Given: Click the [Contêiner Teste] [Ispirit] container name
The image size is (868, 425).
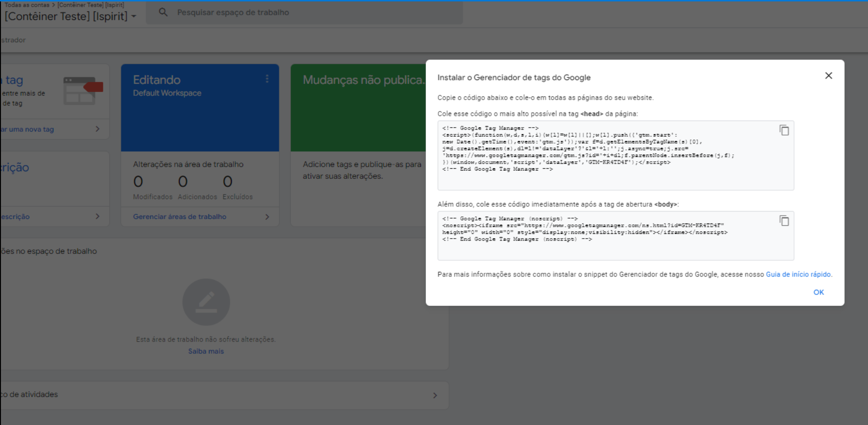Looking at the screenshot, I should pyautogui.click(x=66, y=16).
